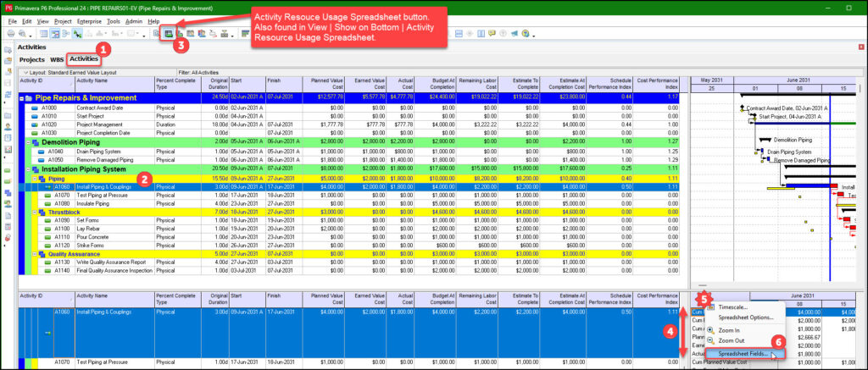
Task: Open the Edit menu
Action: click(26, 21)
